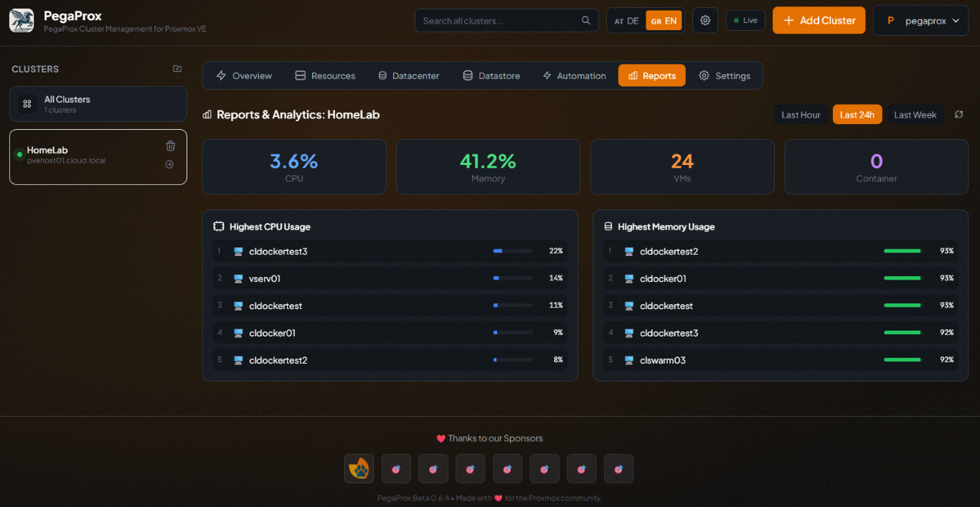Select All Clusters in the sidebar
The height and width of the screenshot is (507, 980).
[98, 104]
